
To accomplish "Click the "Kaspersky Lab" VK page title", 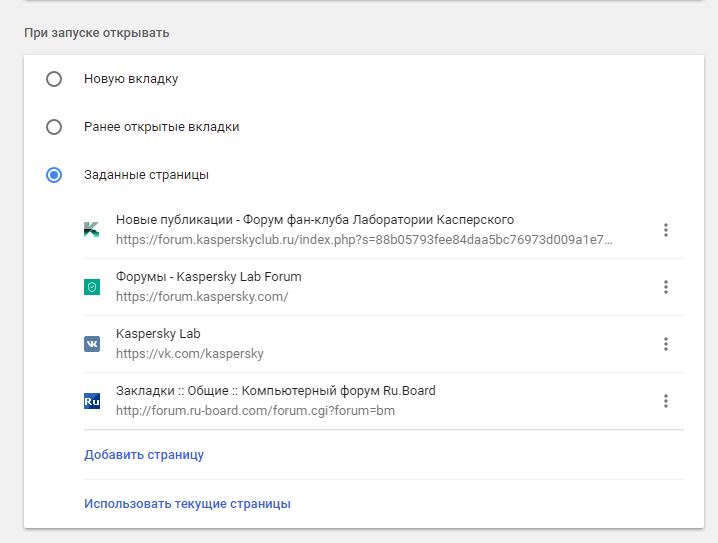I will [158, 334].
